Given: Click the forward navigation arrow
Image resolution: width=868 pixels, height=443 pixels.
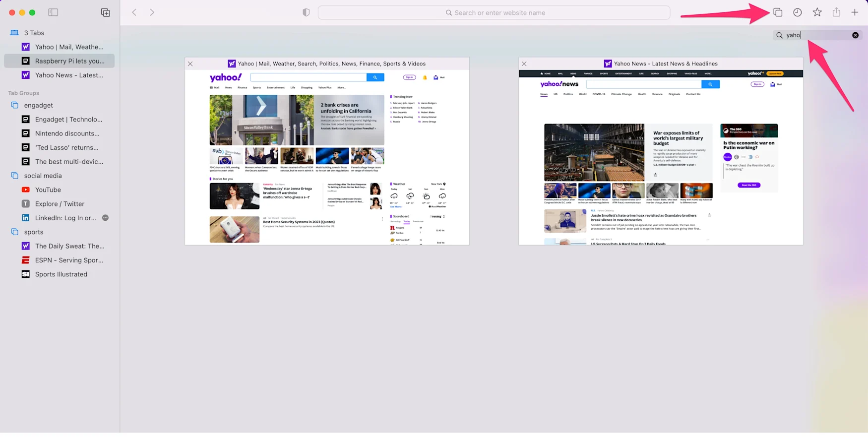Looking at the screenshot, I should [152, 12].
